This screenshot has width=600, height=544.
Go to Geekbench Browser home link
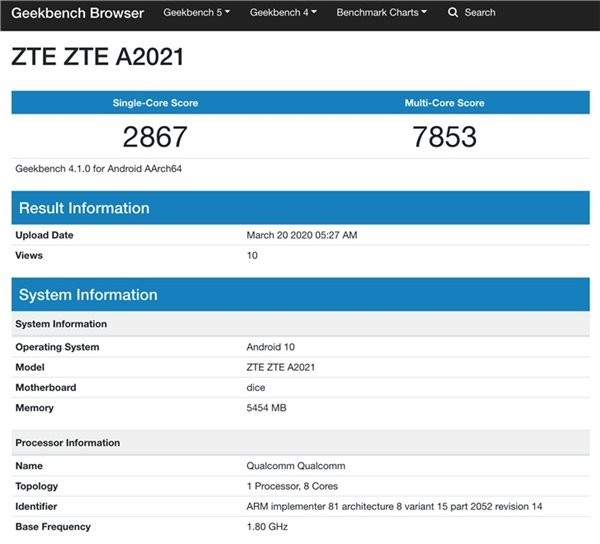77,13
